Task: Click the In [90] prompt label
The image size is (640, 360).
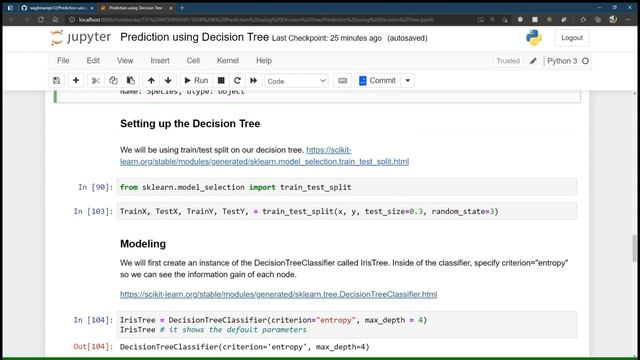Action: click(x=95, y=187)
